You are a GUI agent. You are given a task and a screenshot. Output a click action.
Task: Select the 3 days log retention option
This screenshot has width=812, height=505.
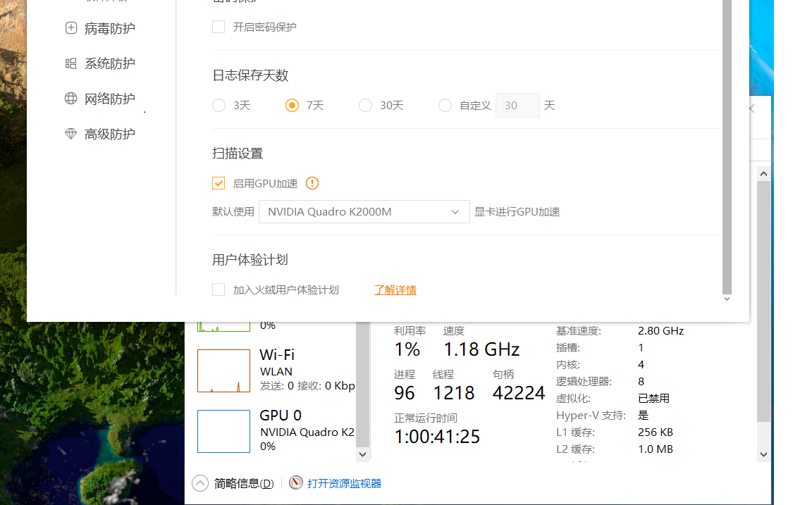coord(219,106)
